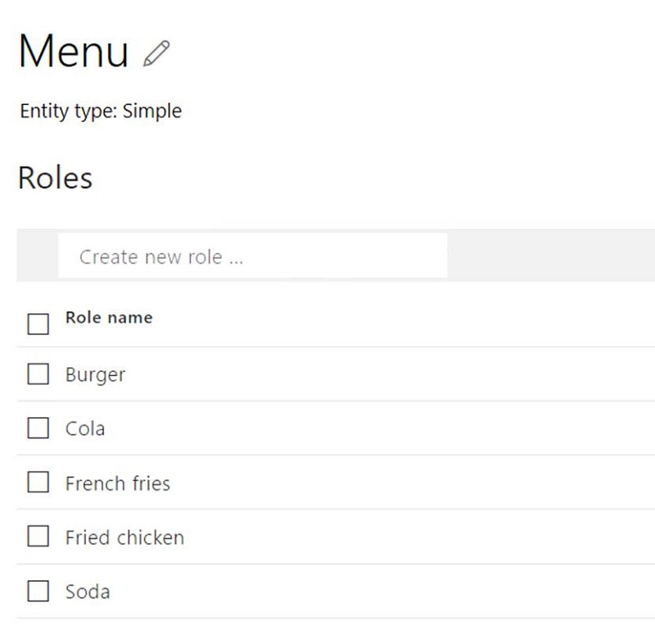Check the Cola role checkbox
Viewport: 655px width, 644px height.
38,428
